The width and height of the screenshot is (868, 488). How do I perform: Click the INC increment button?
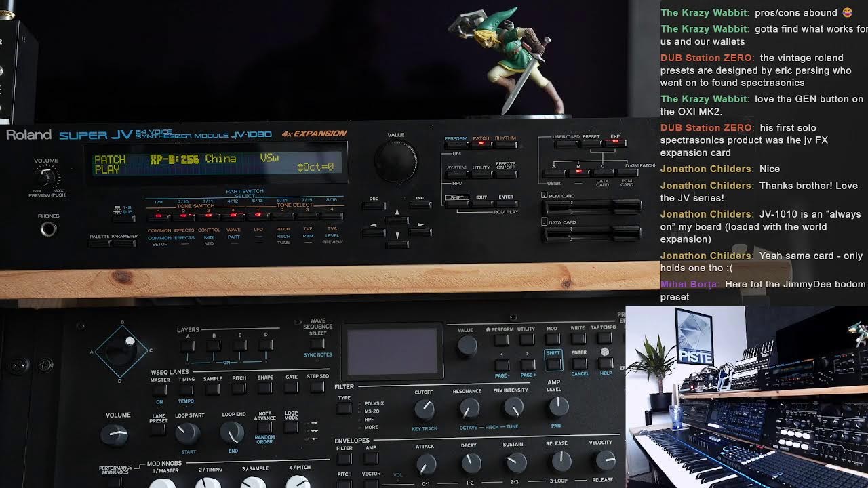(x=420, y=206)
